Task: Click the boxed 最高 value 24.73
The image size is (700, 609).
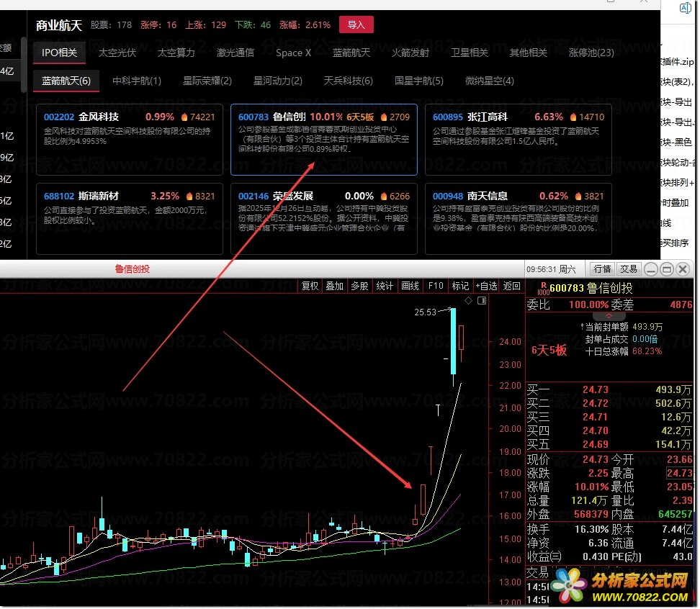Action: click(x=679, y=473)
